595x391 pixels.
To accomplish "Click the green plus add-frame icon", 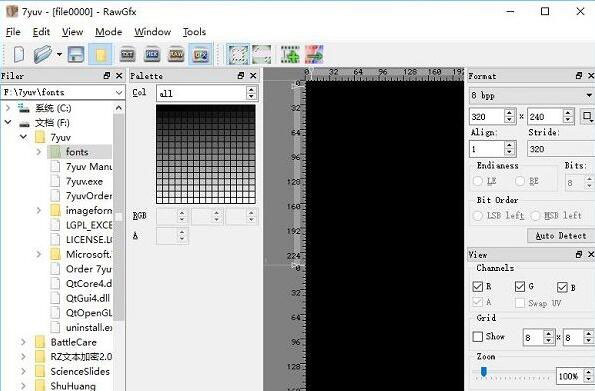I will pos(290,55).
